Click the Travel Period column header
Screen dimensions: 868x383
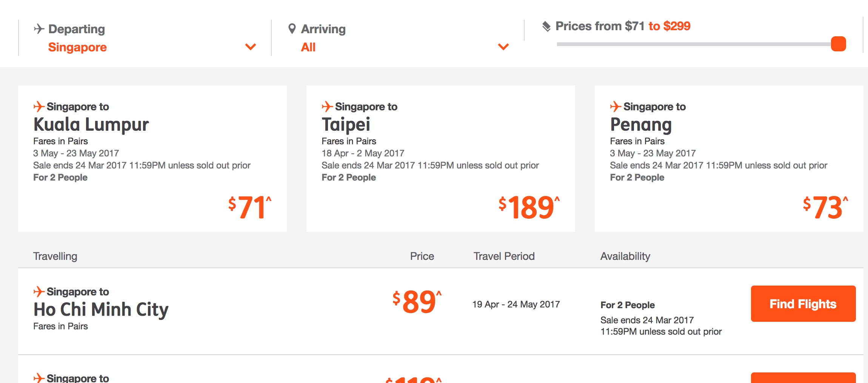coord(504,256)
